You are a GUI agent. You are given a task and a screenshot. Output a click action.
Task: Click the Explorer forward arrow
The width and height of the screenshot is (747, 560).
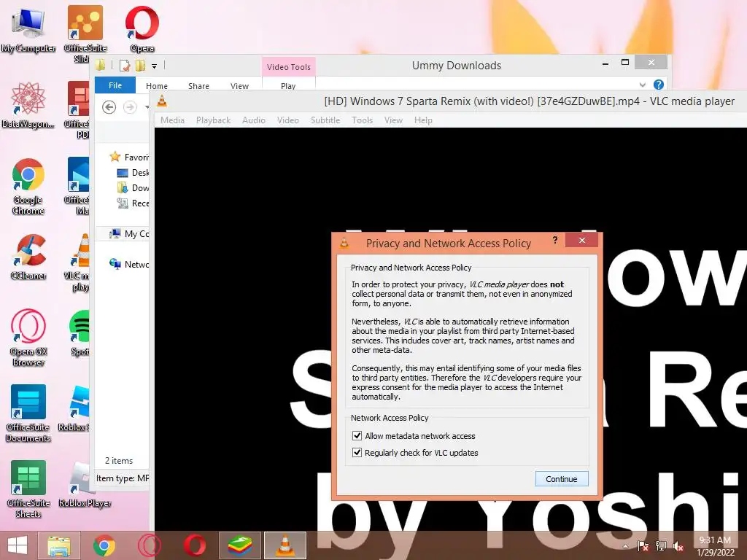[x=130, y=107]
